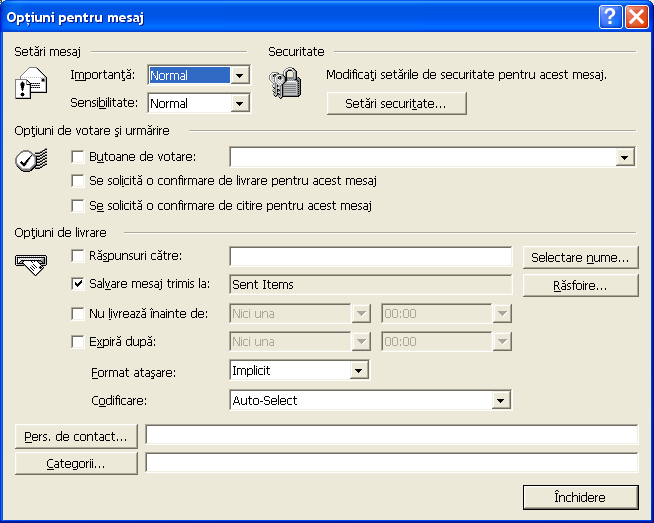Check the delivery confirmation request option
The width and height of the screenshot is (654, 523).
pyautogui.click(x=79, y=181)
